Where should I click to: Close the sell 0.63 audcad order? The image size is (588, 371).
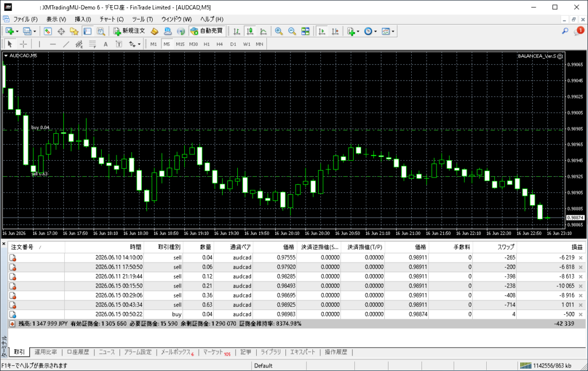581,304
